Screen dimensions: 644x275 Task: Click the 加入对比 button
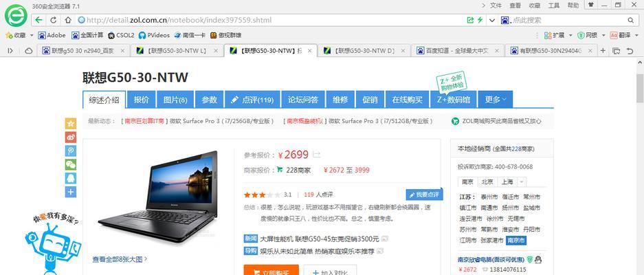330,270
